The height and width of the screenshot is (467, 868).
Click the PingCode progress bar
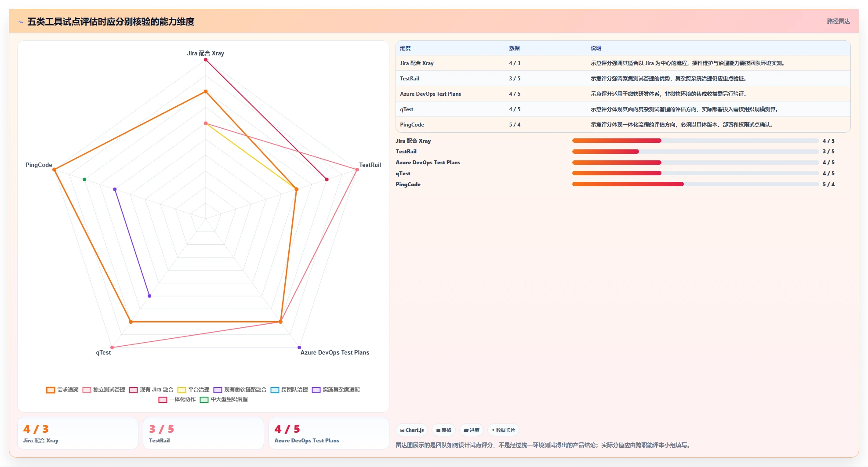pyautogui.click(x=696, y=184)
